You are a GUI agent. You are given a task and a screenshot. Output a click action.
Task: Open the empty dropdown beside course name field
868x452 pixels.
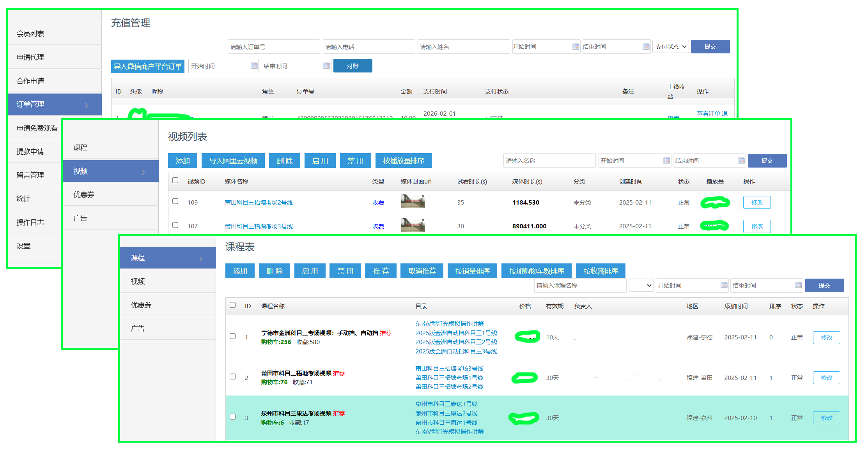[641, 285]
